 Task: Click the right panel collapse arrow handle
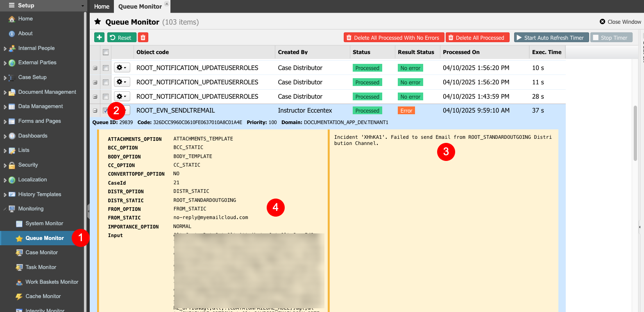[639, 227]
